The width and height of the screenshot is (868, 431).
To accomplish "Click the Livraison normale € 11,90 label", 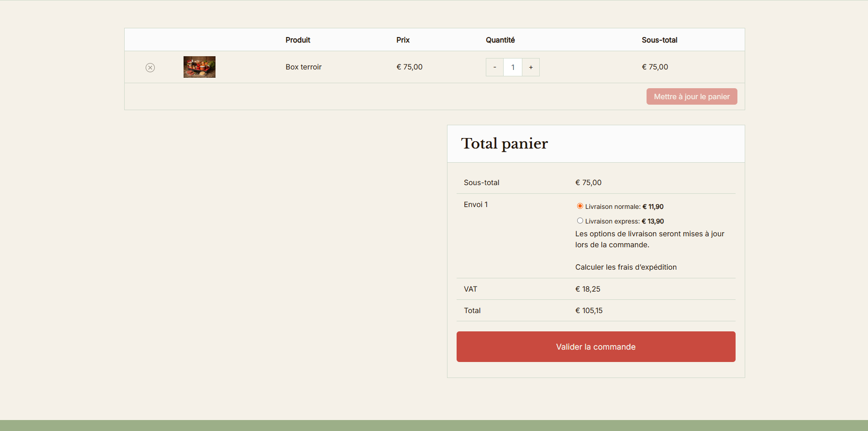I will (624, 207).
